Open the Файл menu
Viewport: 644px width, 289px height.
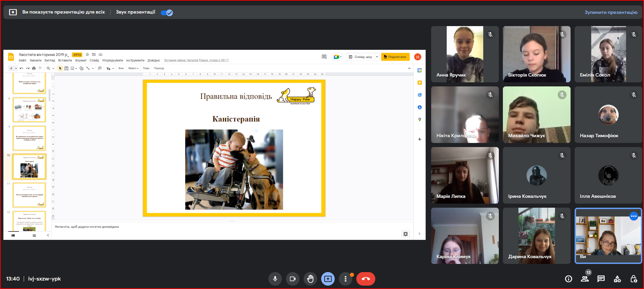[x=22, y=61]
